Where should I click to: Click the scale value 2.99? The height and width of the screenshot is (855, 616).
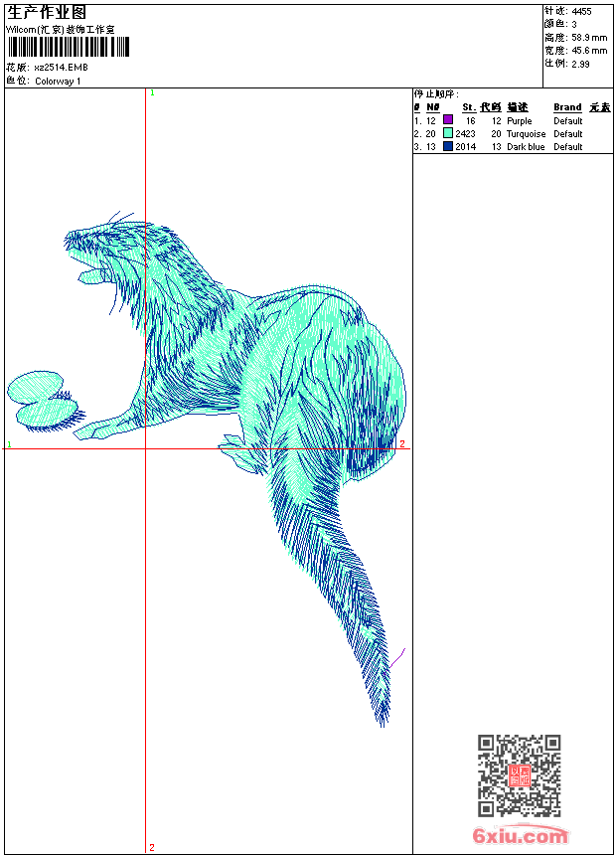click(580, 64)
